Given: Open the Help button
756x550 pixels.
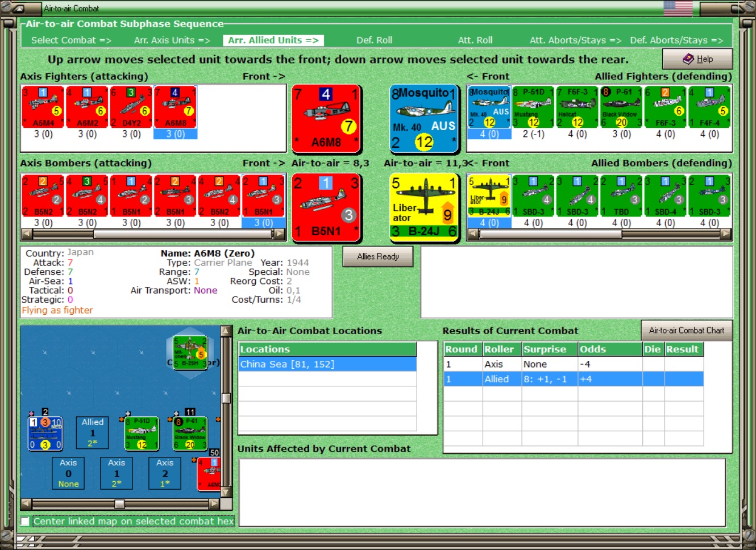Looking at the screenshot, I should [x=697, y=59].
